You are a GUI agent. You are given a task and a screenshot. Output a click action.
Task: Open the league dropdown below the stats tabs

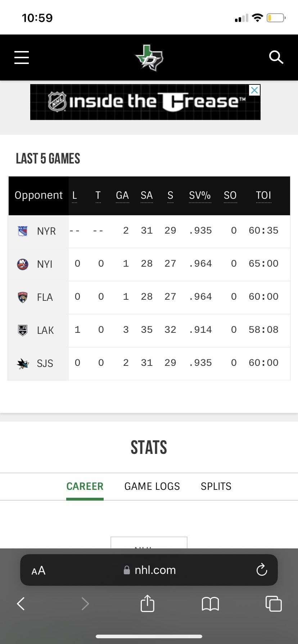149,543
